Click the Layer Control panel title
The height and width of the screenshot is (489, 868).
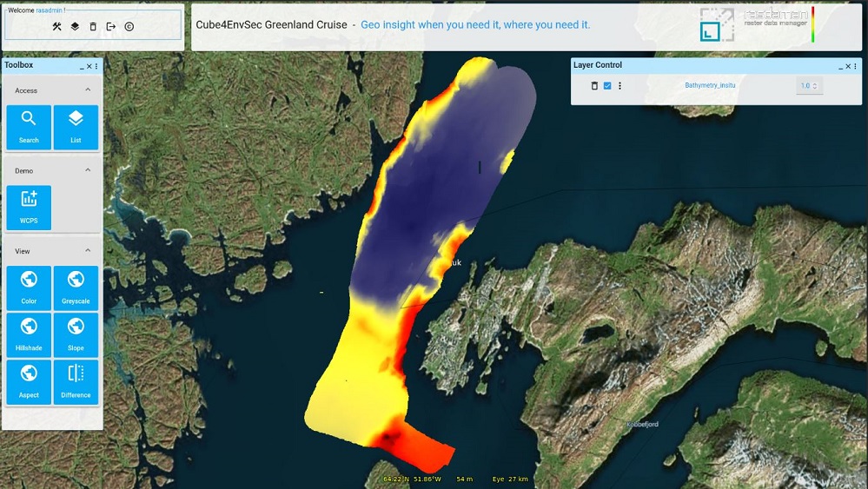[x=598, y=65]
